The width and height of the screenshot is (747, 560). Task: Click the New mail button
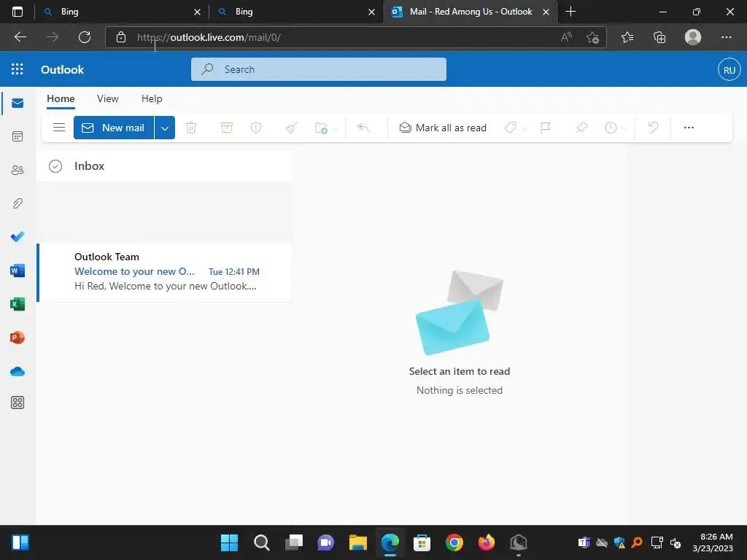(114, 128)
